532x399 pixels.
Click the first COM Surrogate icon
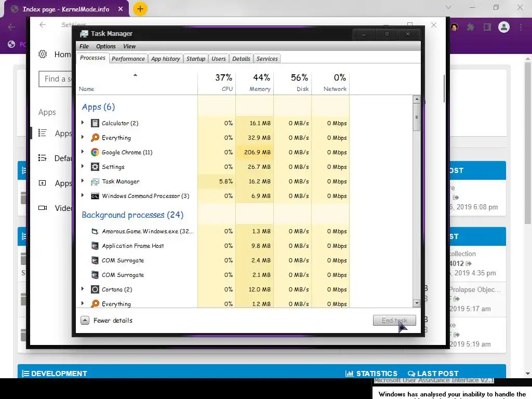95,260
